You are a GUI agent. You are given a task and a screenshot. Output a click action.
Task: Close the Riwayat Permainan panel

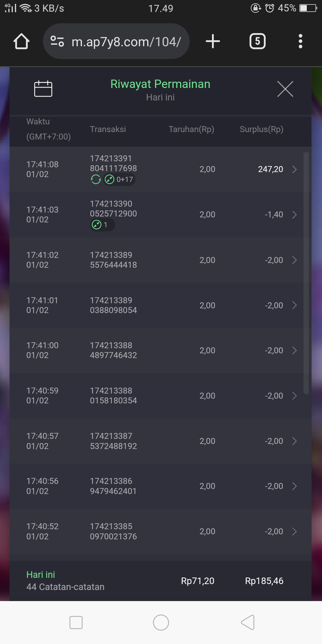[285, 89]
